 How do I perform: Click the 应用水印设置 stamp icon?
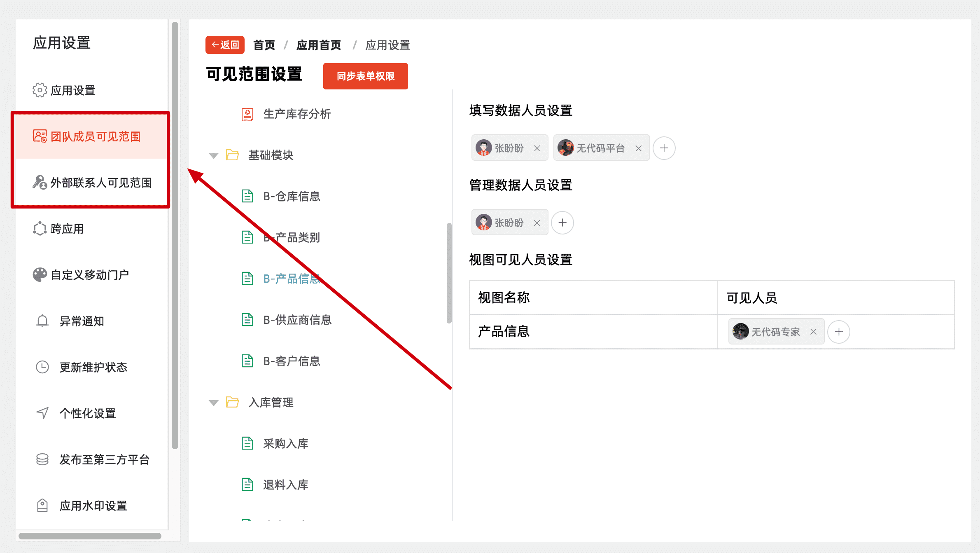42,506
